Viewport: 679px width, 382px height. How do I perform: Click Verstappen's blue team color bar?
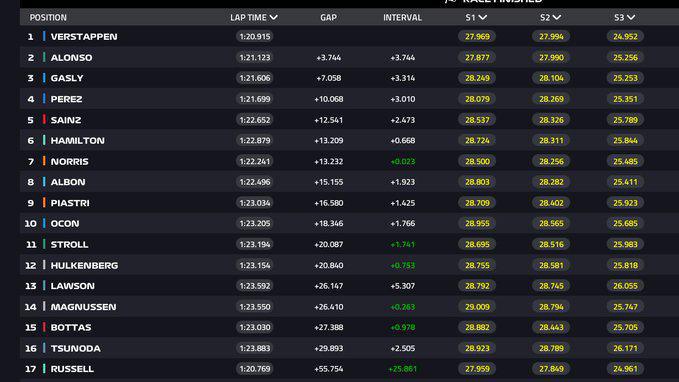44,36
